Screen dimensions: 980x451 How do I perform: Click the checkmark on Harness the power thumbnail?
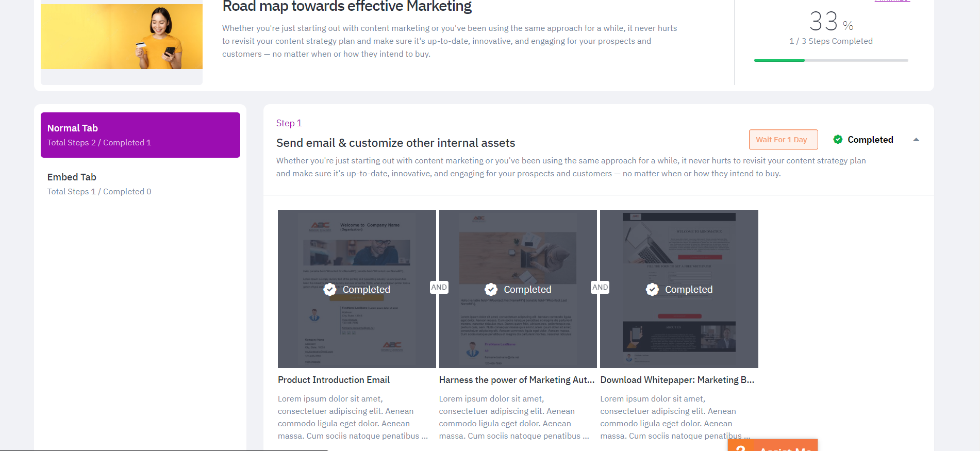click(x=491, y=290)
